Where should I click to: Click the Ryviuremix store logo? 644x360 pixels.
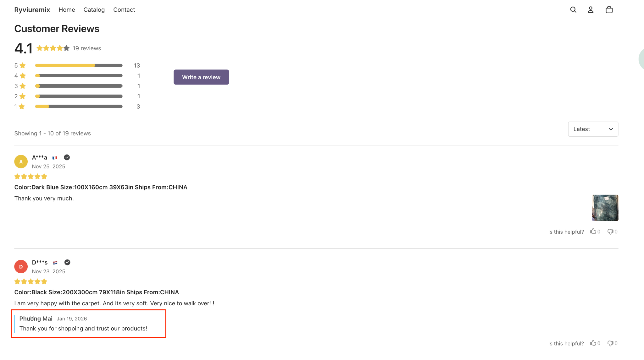click(32, 10)
